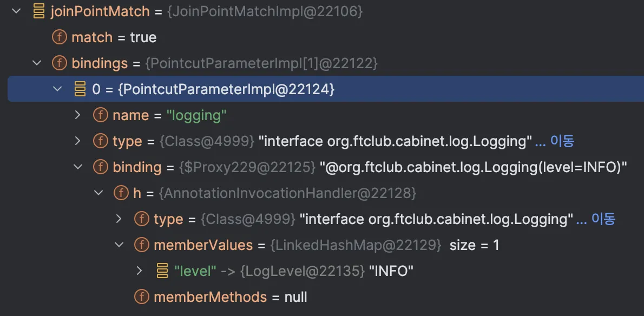Expand the "level" map entry
644x316 pixels.
(140, 271)
